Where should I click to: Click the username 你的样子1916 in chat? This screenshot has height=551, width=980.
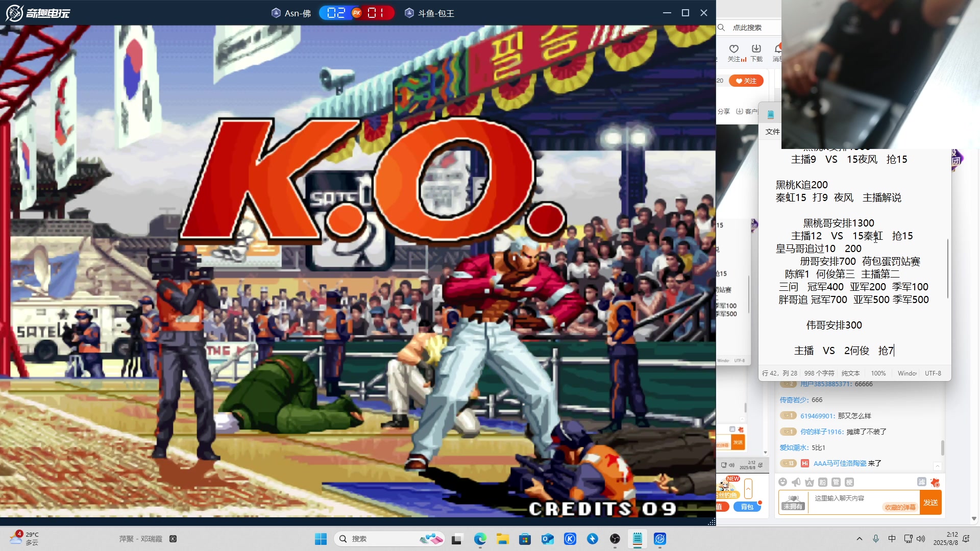[821, 432]
